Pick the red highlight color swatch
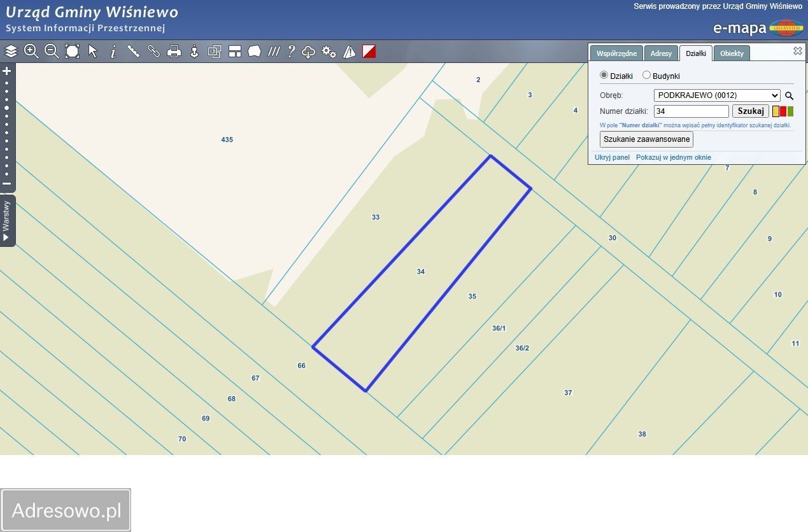This screenshot has height=532, width=808. [783, 111]
